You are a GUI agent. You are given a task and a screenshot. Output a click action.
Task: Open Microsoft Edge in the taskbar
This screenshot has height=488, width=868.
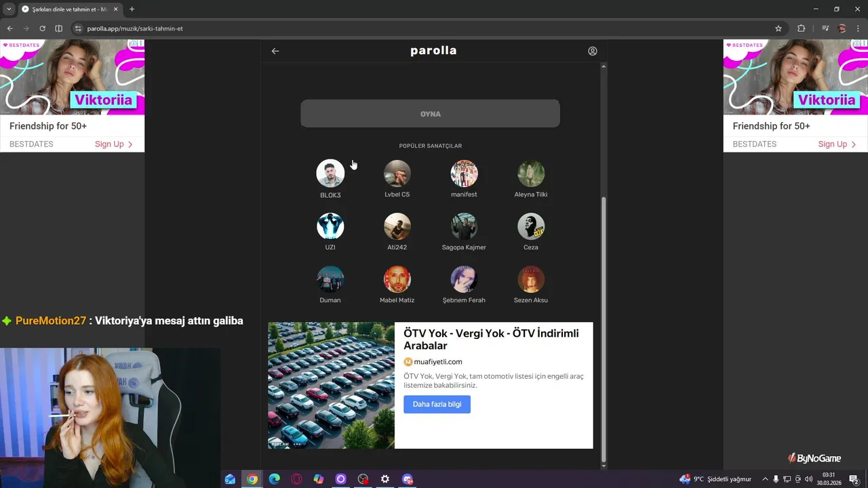(274, 479)
